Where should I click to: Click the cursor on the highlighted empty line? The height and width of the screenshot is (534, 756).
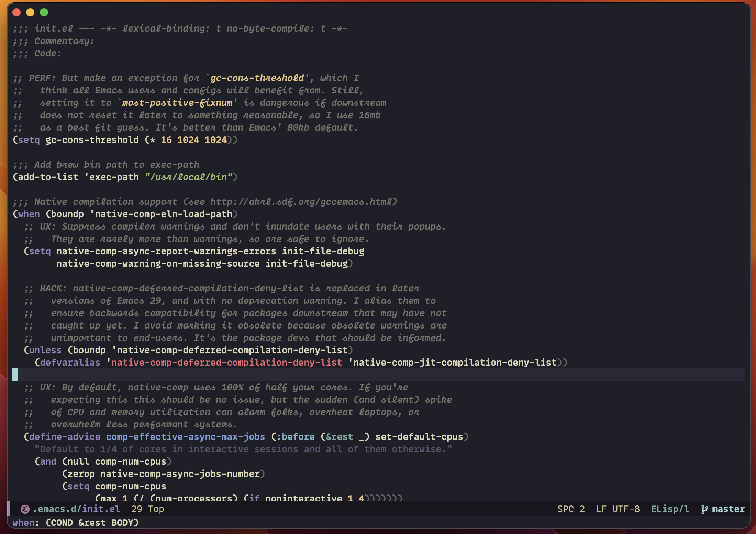[15, 375]
